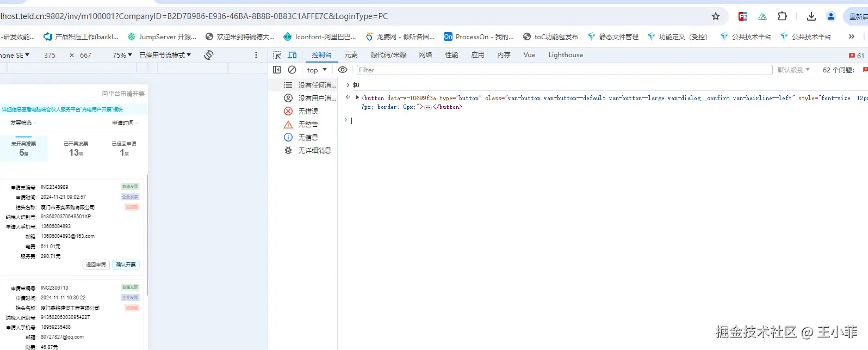Switch to the 网络 DevTools tab

pyautogui.click(x=425, y=55)
